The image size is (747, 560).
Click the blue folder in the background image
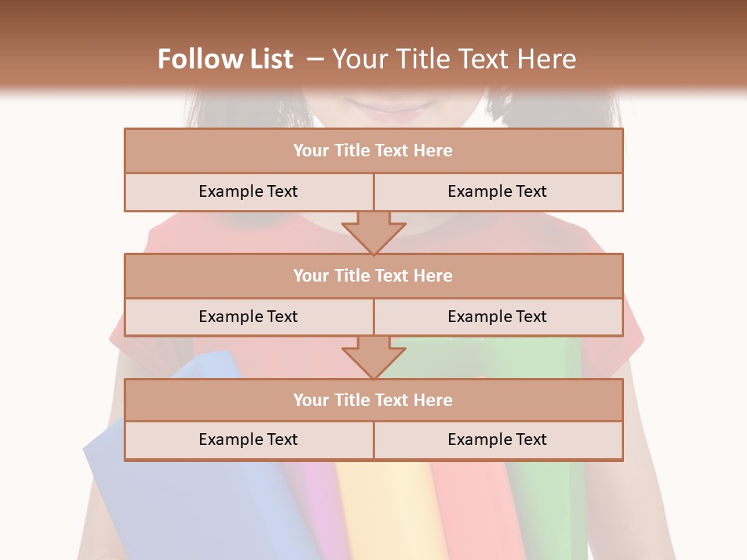click(x=200, y=505)
